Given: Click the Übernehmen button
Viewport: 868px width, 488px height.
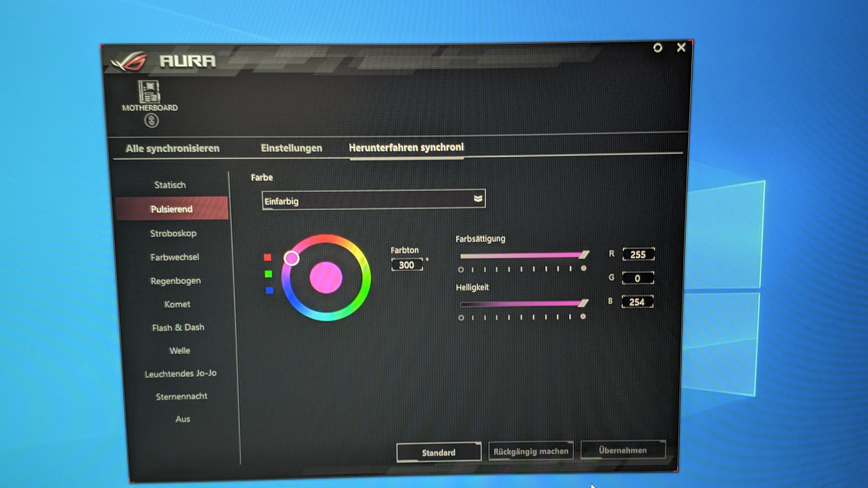Looking at the screenshot, I should point(623,450).
